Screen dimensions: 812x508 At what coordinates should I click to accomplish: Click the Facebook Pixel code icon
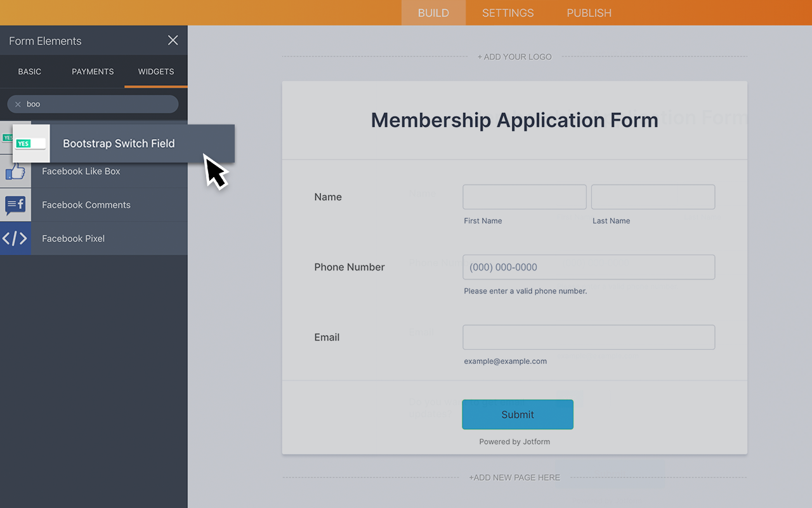(x=15, y=238)
